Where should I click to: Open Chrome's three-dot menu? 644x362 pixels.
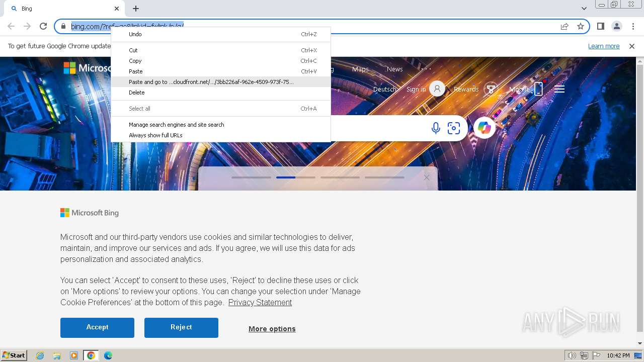633,26
